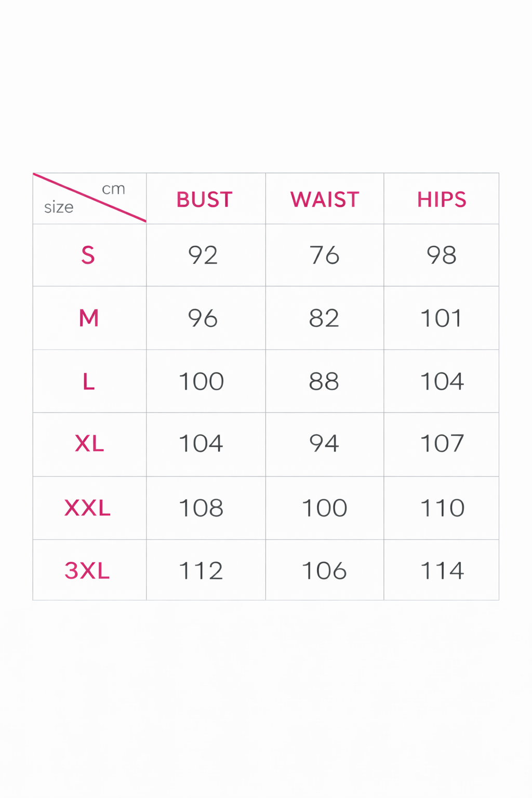
Task: Select the XXL size row label
Action: tap(87, 508)
